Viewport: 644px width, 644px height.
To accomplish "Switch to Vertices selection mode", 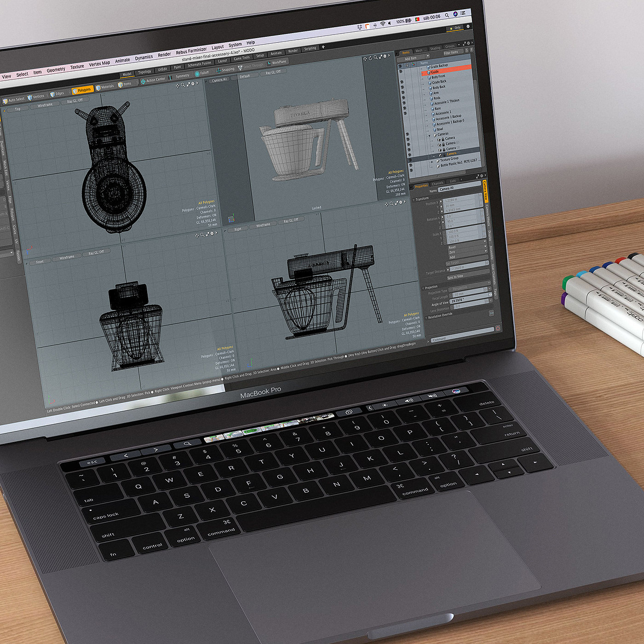I will click(x=36, y=97).
